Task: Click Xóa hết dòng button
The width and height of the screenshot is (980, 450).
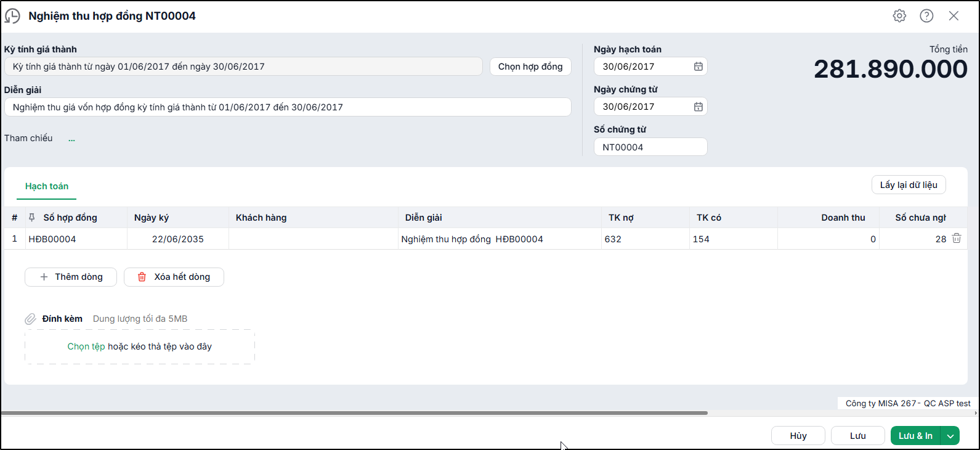Action: pos(174,277)
